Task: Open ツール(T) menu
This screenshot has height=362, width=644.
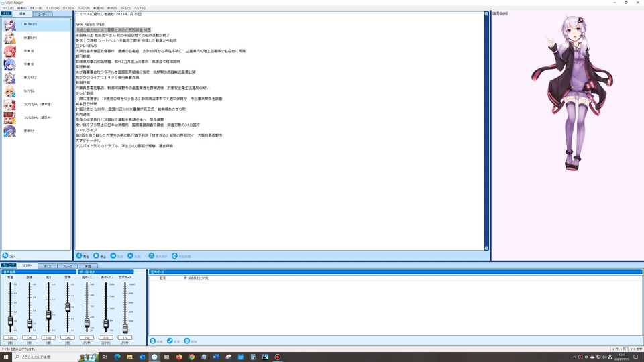Action: point(125,8)
